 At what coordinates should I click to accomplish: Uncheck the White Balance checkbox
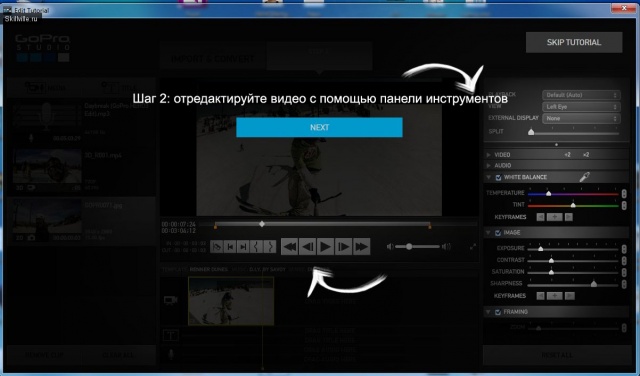point(498,177)
